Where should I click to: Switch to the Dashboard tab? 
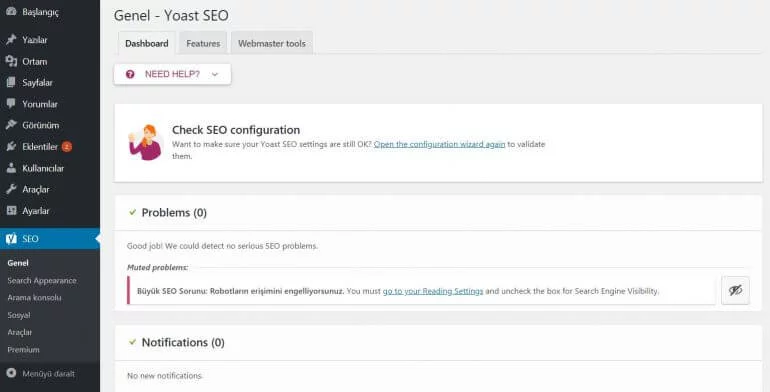146,43
